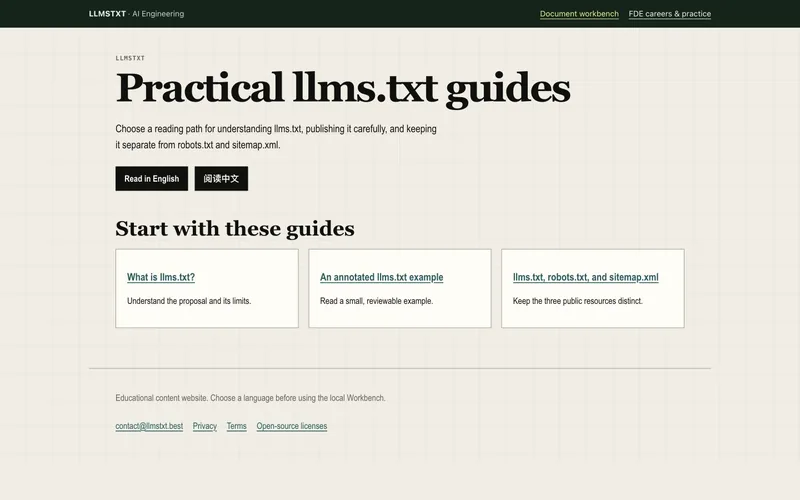This screenshot has height=500, width=800.
Task: Click the contact@llmstxt.best email link
Action: point(149,426)
